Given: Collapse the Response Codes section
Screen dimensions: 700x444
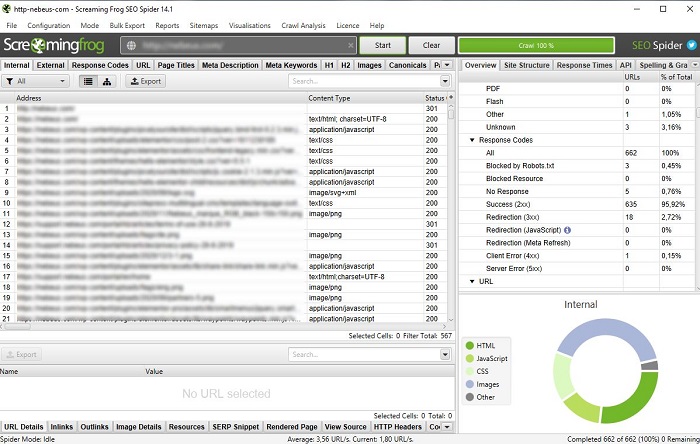Looking at the screenshot, I should click(x=472, y=140).
